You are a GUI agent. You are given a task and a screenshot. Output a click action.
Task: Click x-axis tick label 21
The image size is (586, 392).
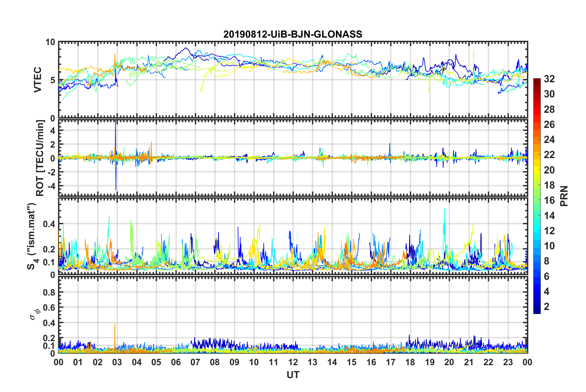[x=469, y=362]
